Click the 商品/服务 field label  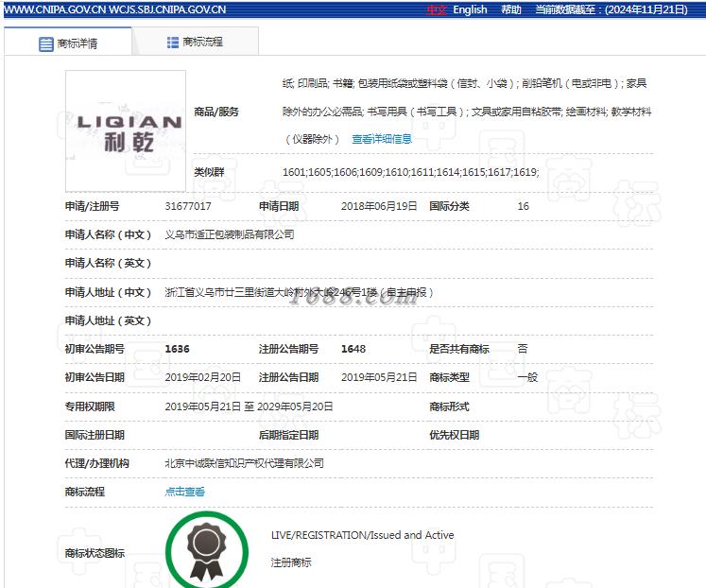(x=216, y=112)
